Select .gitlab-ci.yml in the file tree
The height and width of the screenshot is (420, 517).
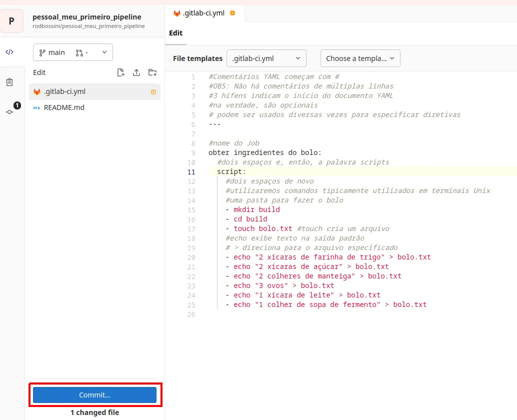(x=94, y=91)
